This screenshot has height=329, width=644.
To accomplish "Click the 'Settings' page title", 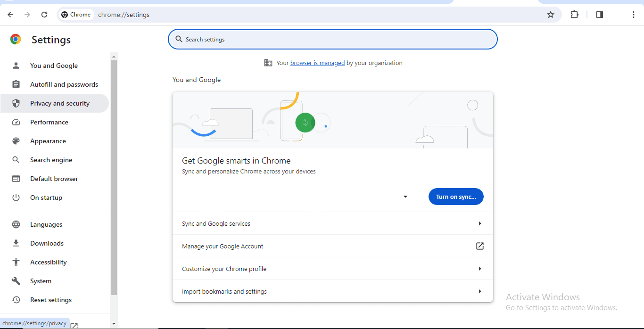I will (51, 40).
